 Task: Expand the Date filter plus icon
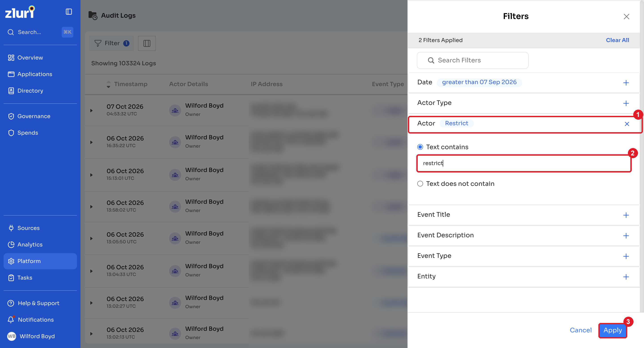tap(626, 83)
